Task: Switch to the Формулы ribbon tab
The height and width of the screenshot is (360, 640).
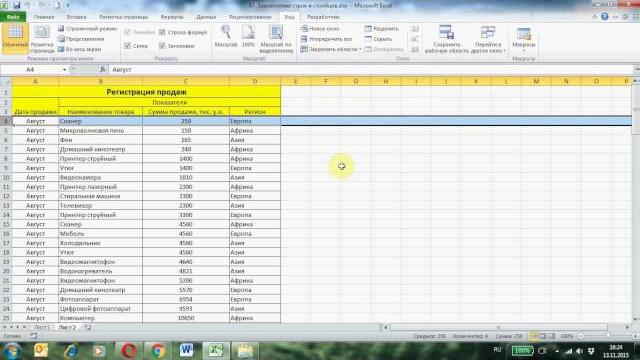Action: (x=172, y=17)
